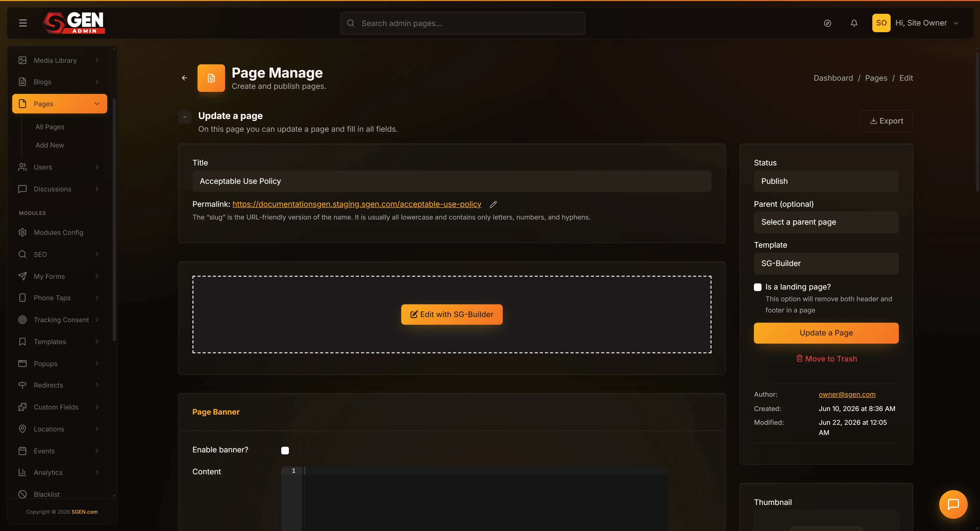Open the Template dropdown showing SG-Builder

point(826,263)
